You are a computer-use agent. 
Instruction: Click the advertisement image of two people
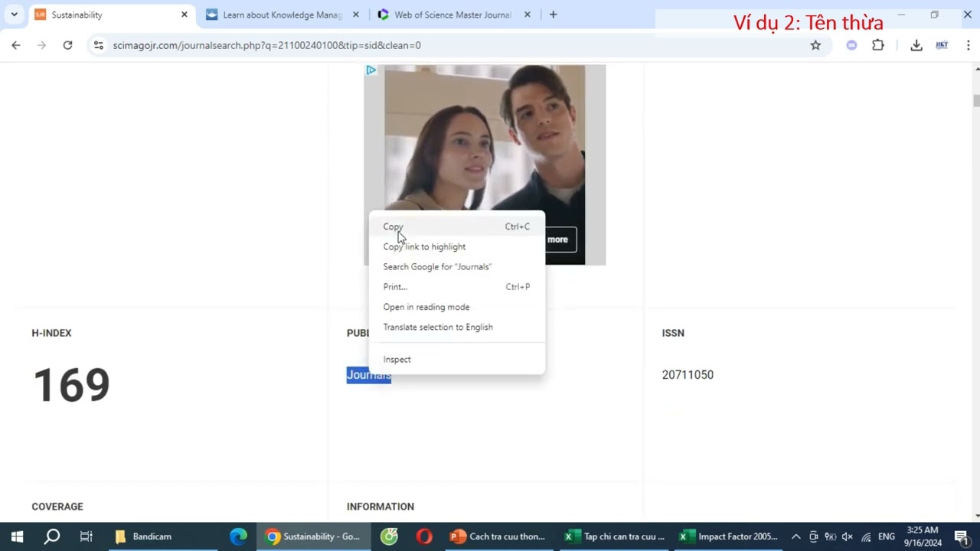(485, 165)
